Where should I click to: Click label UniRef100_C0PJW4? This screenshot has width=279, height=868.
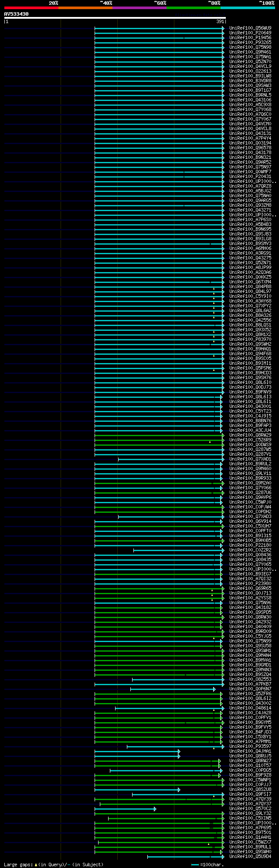[x=250, y=507]
